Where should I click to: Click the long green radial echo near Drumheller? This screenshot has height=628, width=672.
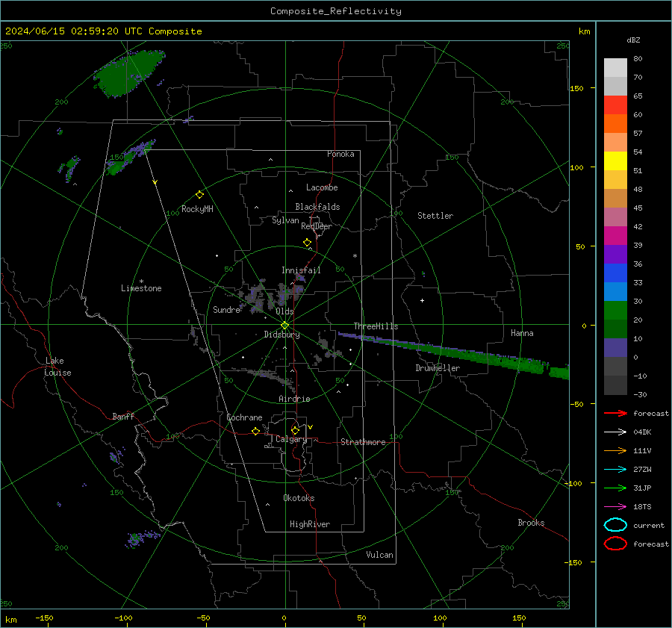pyautogui.click(x=454, y=354)
